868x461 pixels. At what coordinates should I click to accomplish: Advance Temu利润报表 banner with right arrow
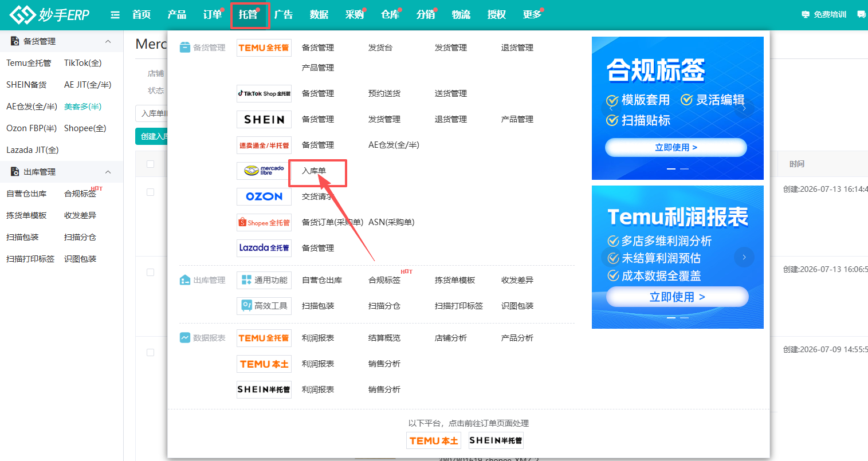(x=744, y=257)
